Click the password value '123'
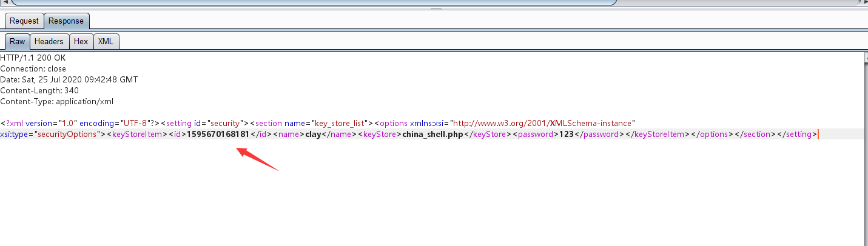The width and height of the screenshot is (868, 246). click(565, 135)
